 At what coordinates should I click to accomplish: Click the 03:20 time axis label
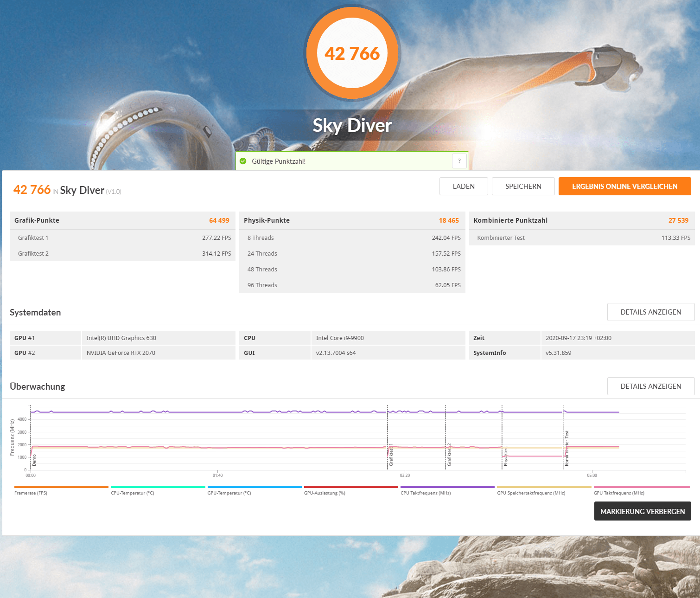[405, 475]
